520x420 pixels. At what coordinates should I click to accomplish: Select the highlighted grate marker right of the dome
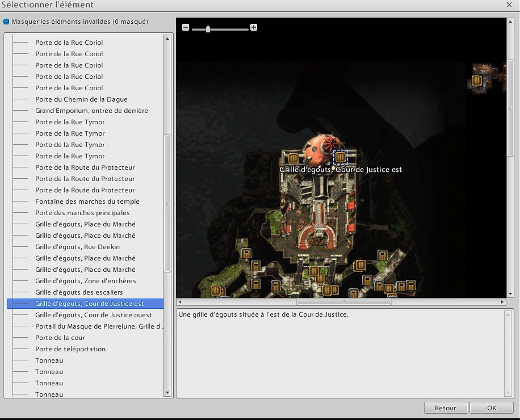tap(340, 157)
